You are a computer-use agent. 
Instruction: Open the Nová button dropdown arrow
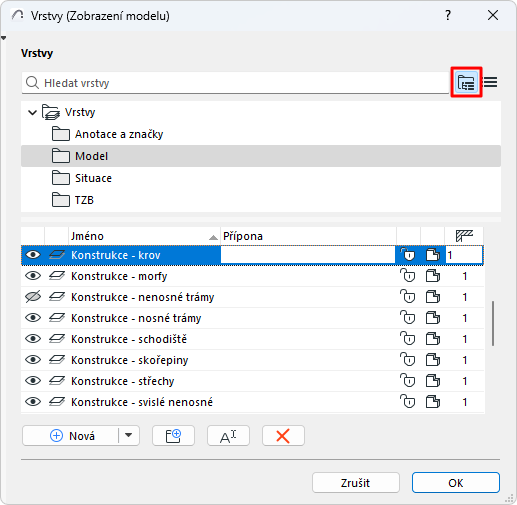pyautogui.click(x=129, y=435)
